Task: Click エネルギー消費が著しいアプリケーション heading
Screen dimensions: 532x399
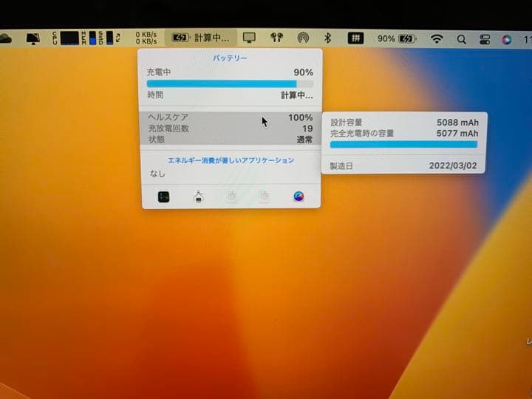Action: (231, 160)
